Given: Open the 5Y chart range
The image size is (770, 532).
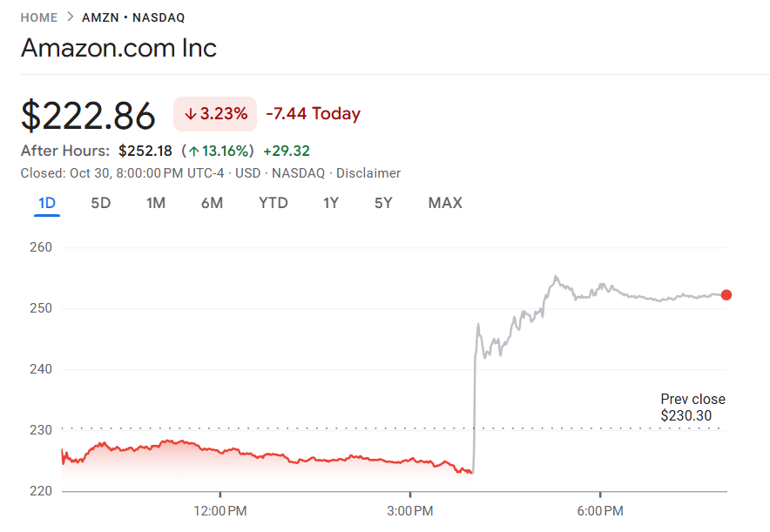Looking at the screenshot, I should pos(383,203).
